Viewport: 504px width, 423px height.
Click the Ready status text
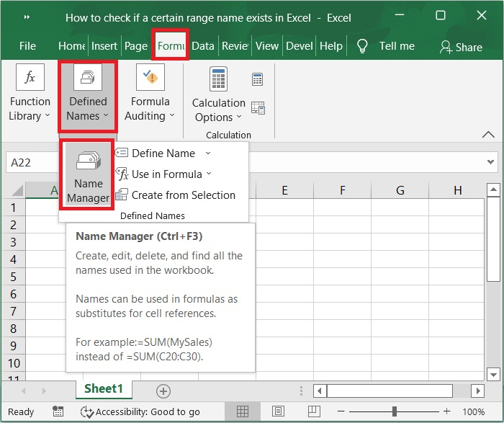click(21, 411)
